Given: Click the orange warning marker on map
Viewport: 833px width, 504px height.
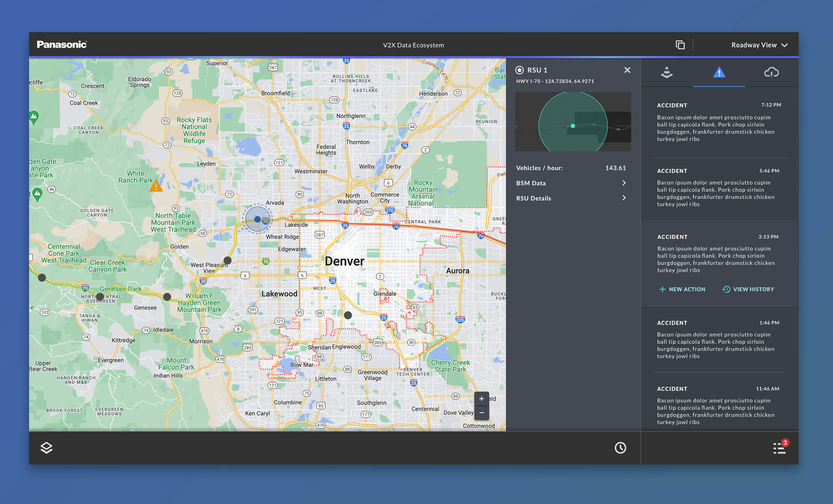Looking at the screenshot, I should pos(156,187).
